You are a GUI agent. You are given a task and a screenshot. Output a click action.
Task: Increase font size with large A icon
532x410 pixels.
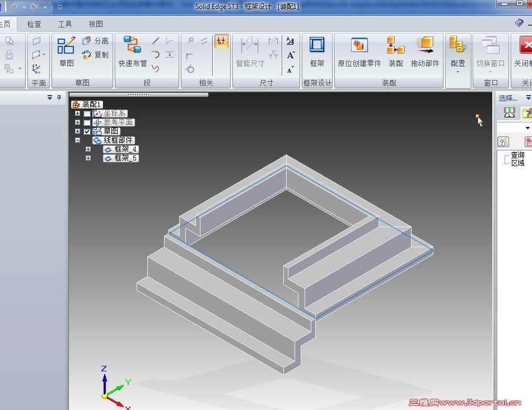coord(291,55)
